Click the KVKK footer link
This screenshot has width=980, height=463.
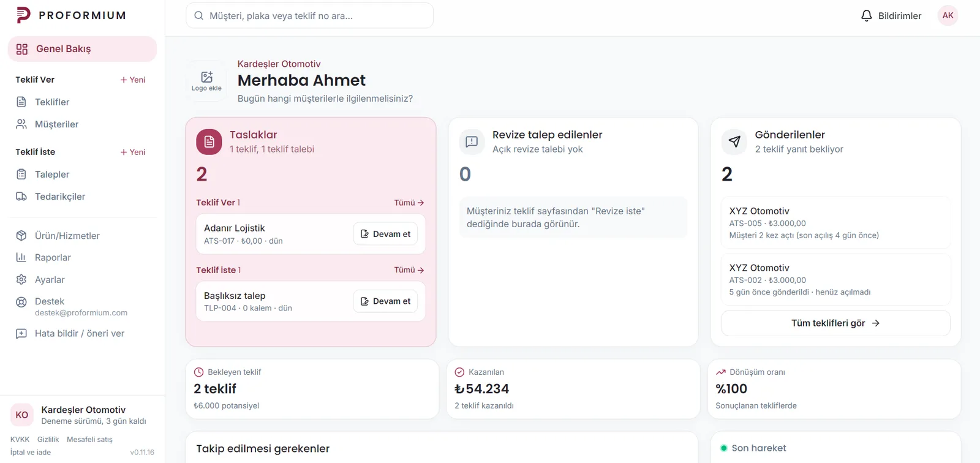click(20, 440)
